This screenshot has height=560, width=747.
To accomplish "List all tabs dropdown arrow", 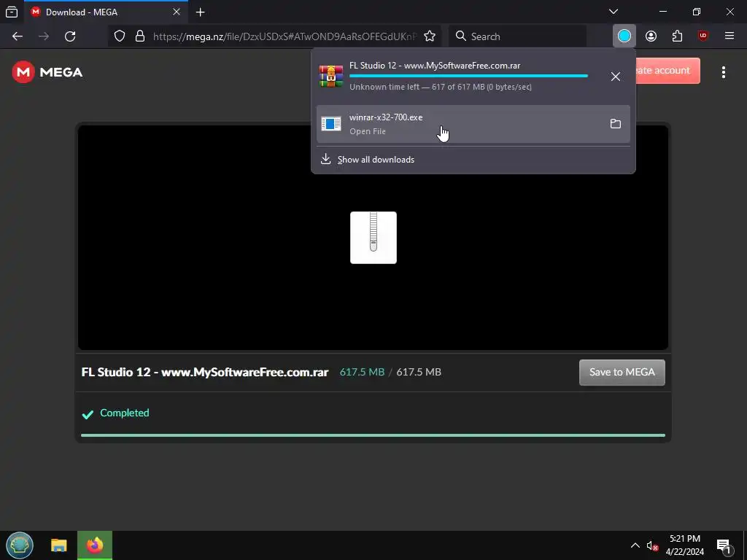I will tap(614, 12).
